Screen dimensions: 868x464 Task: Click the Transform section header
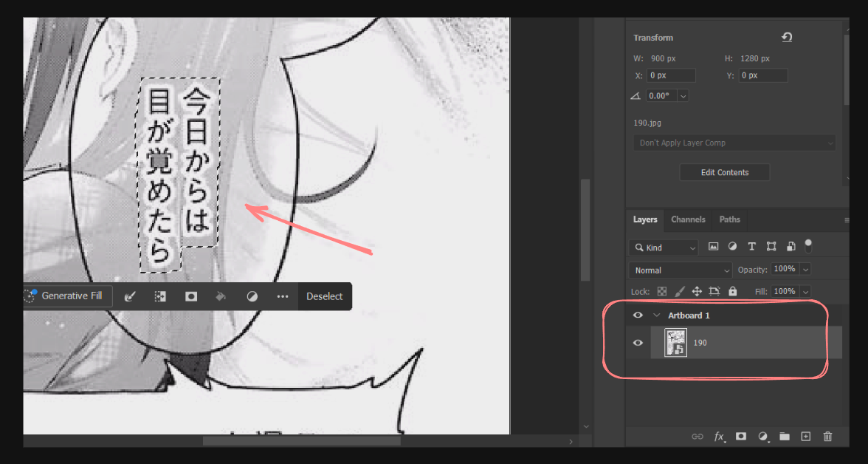pos(653,38)
